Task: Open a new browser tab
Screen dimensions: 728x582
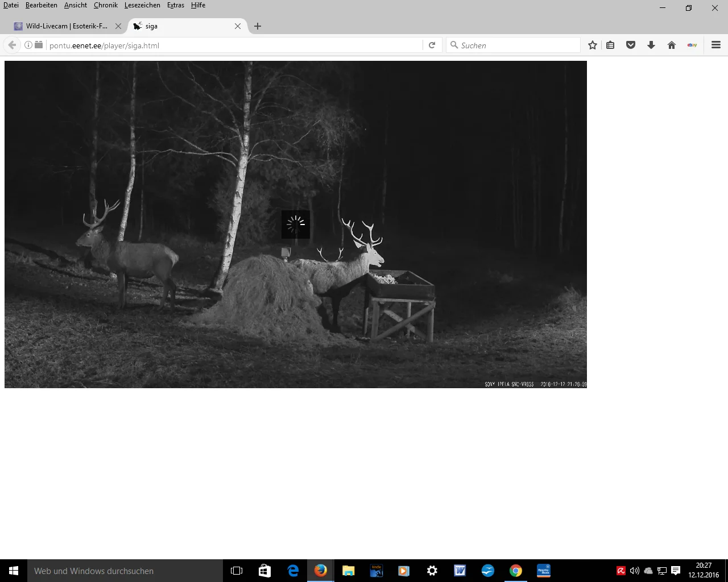Action: pos(258,26)
